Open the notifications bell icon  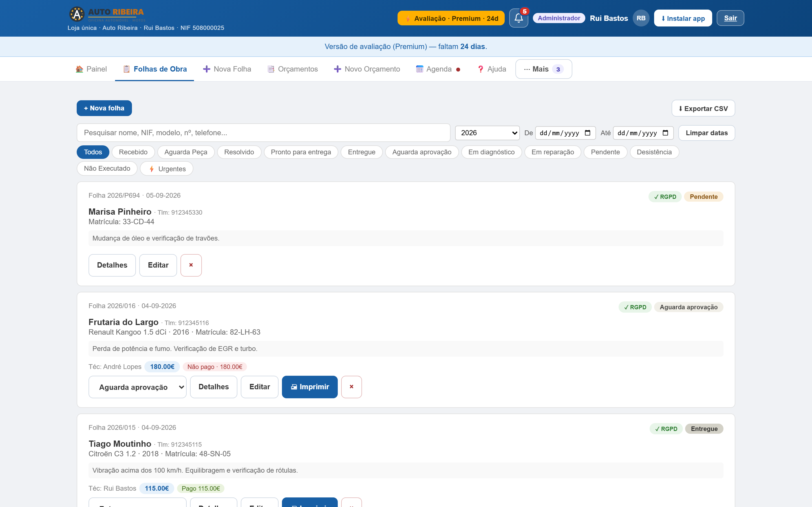tap(518, 18)
